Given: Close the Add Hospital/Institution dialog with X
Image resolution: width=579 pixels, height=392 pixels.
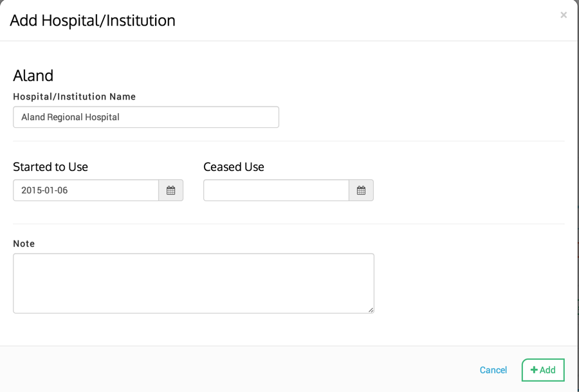Looking at the screenshot, I should coord(564,15).
